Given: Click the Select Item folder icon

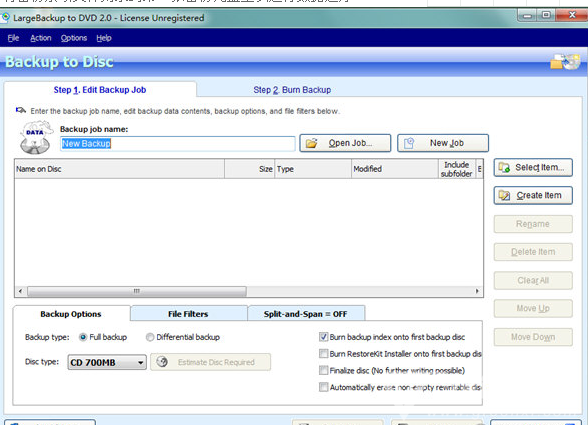Looking at the screenshot, I should point(504,167).
